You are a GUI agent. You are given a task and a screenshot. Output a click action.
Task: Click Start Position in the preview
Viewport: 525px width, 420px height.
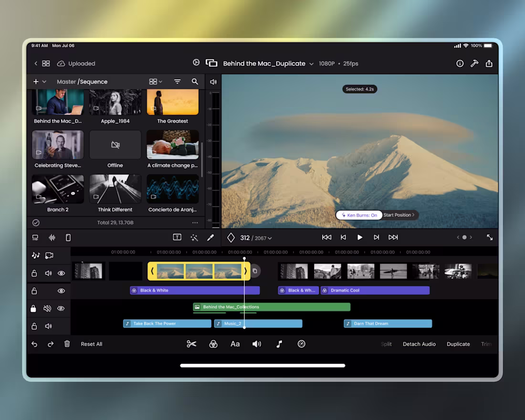click(x=399, y=215)
